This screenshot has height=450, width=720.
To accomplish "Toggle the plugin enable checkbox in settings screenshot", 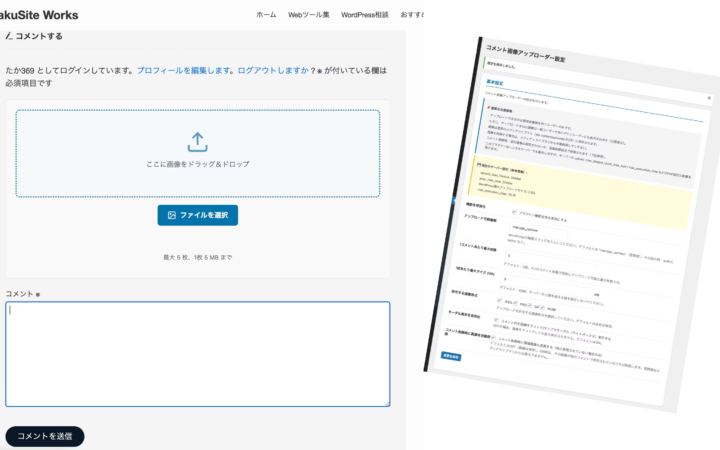I will 514,212.
